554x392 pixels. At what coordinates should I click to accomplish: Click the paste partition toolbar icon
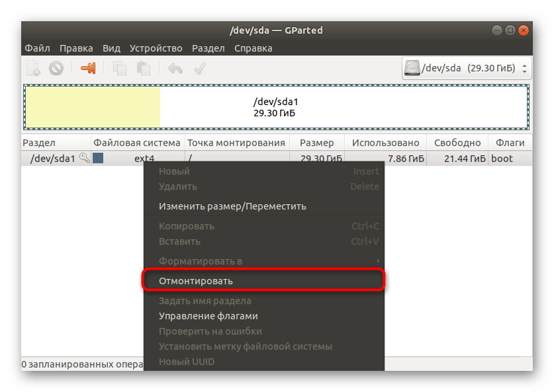(143, 68)
